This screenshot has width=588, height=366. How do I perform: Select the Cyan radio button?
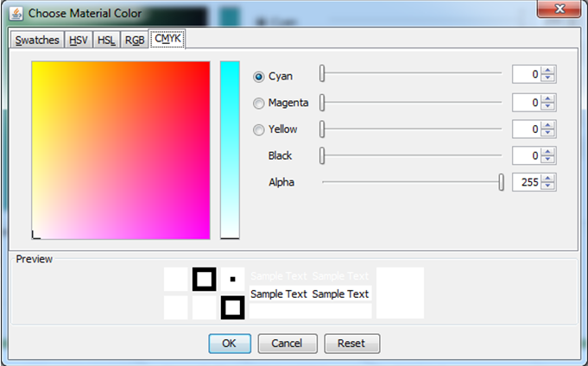coord(259,76)
